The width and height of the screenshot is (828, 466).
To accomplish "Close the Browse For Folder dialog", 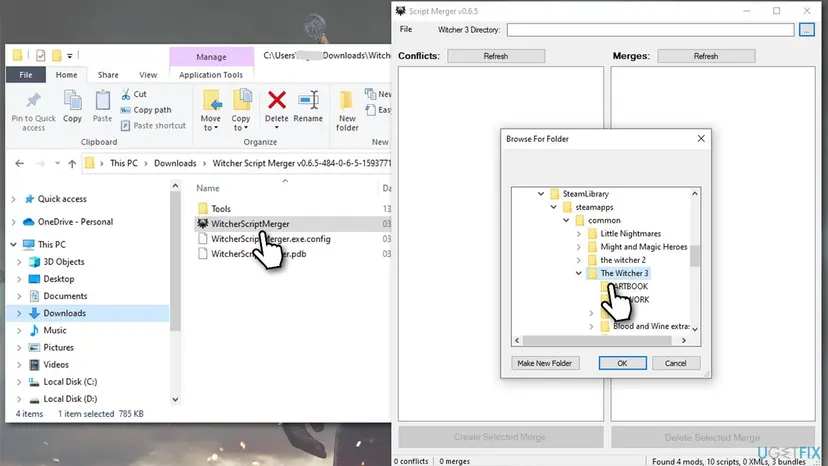I will coord(701,138).
